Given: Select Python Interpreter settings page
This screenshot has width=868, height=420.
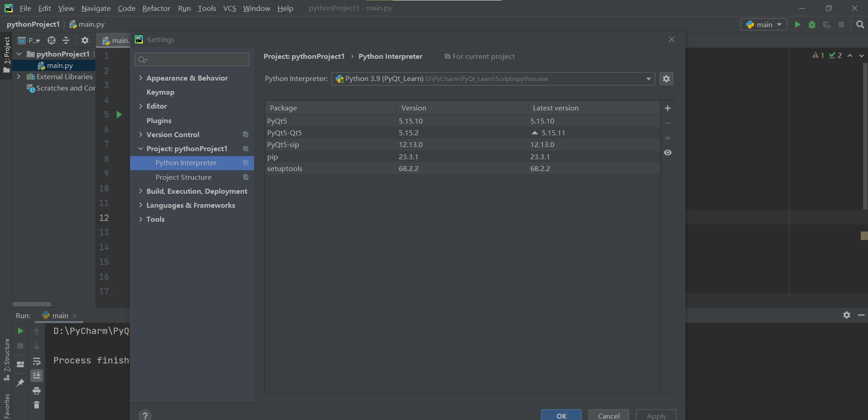Looking at the screenshot, I should click(x=192, y=163).
